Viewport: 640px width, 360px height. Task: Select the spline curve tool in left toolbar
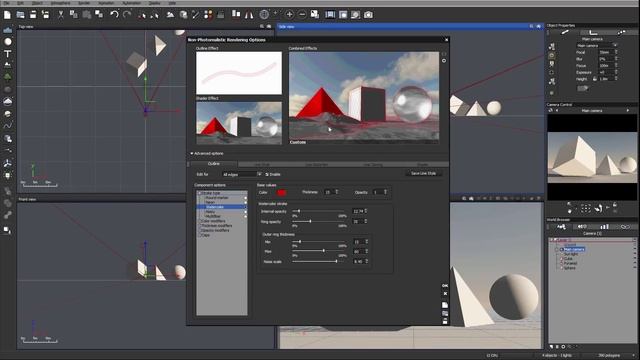(8, 126)
